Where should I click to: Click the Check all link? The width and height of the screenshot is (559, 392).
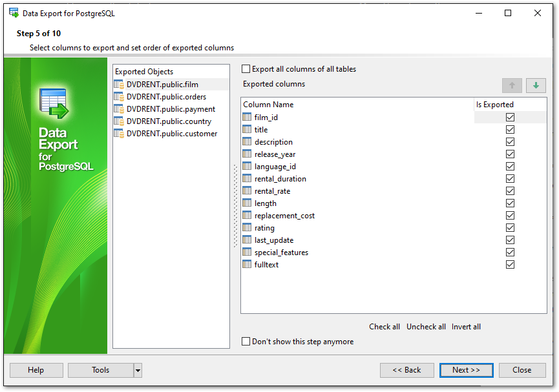[x=385, y=326]
